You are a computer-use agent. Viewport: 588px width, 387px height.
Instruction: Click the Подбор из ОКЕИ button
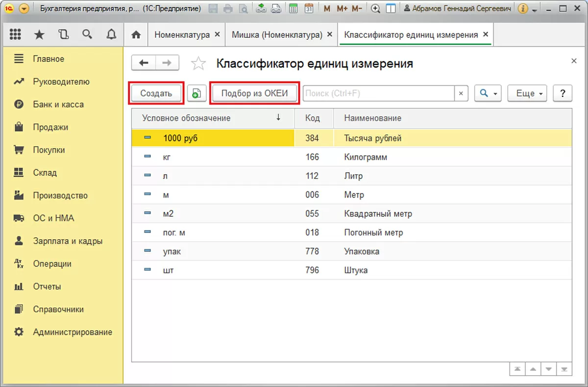pos(254,93)
